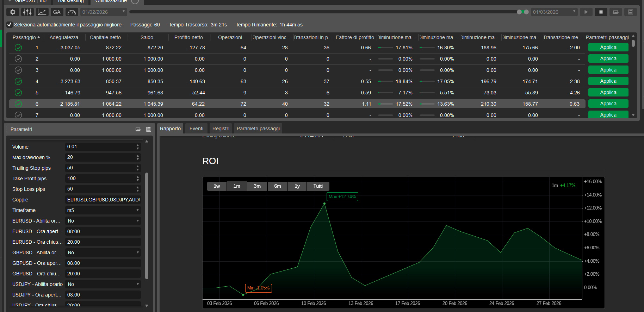Save parameters via Parametri panel disk icon
644x312 pixels.
[148, 129]
